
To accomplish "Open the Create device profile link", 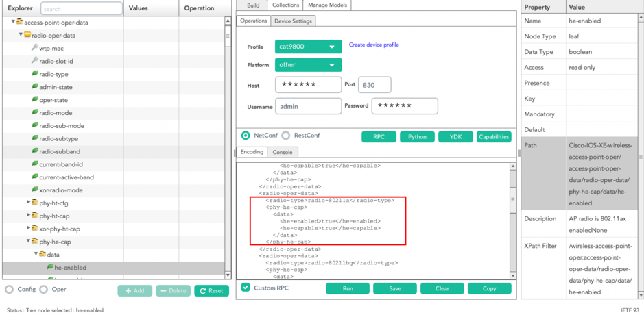I will (374, 45).
